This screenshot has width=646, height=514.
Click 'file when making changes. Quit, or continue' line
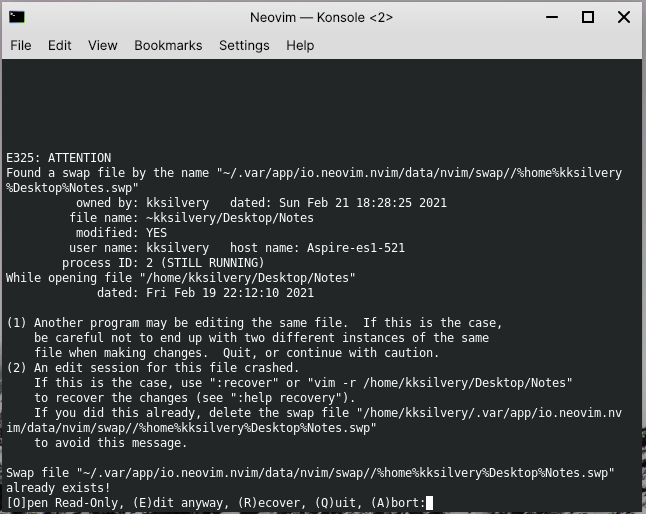point(236,353)
